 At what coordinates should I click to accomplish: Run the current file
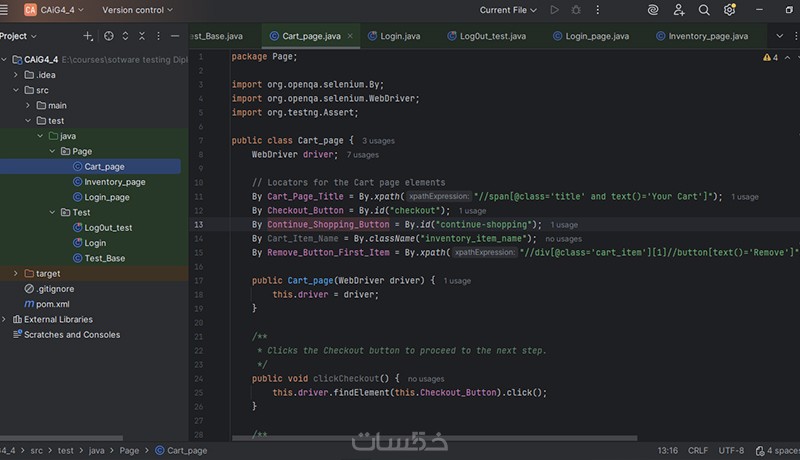pos(555,10)
